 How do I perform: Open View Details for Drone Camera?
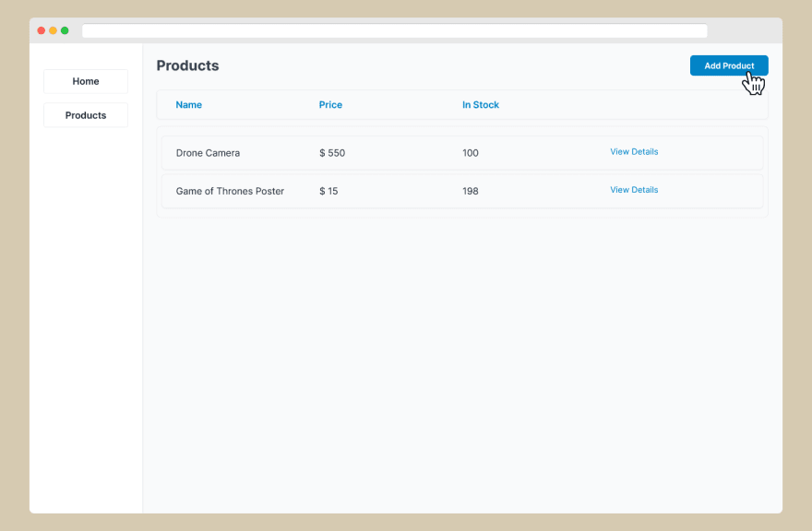pos(634,151)
